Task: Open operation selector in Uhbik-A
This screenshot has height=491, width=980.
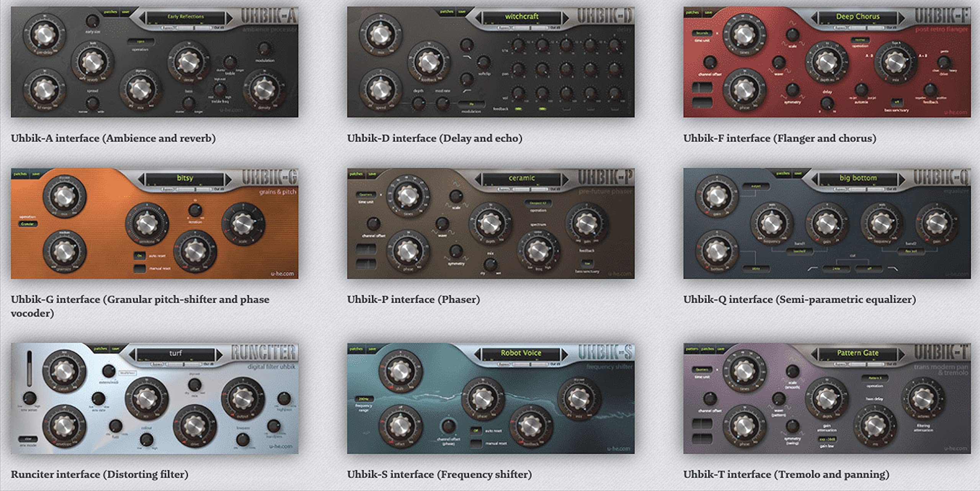Action: click(x=141, y=41)
